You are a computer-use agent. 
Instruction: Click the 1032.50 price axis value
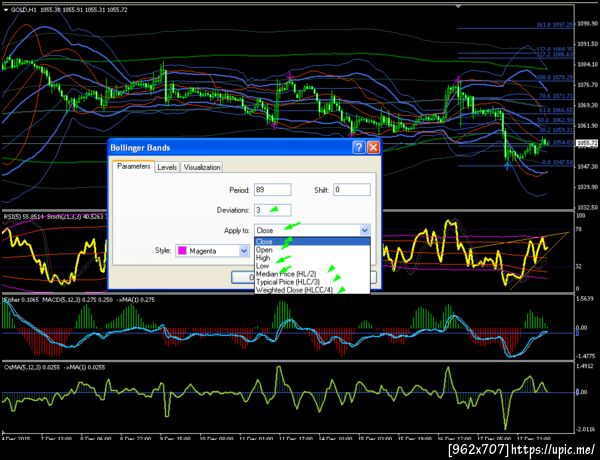point(587,207)
